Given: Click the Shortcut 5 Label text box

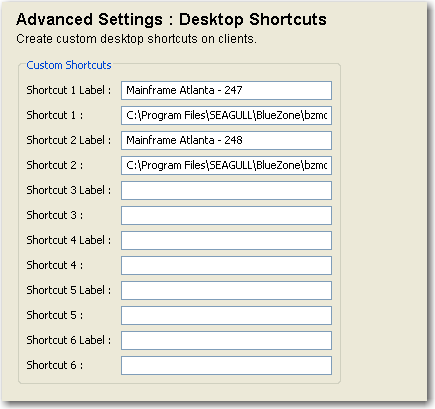Looking at the screenshot, I should coord(226,290).
